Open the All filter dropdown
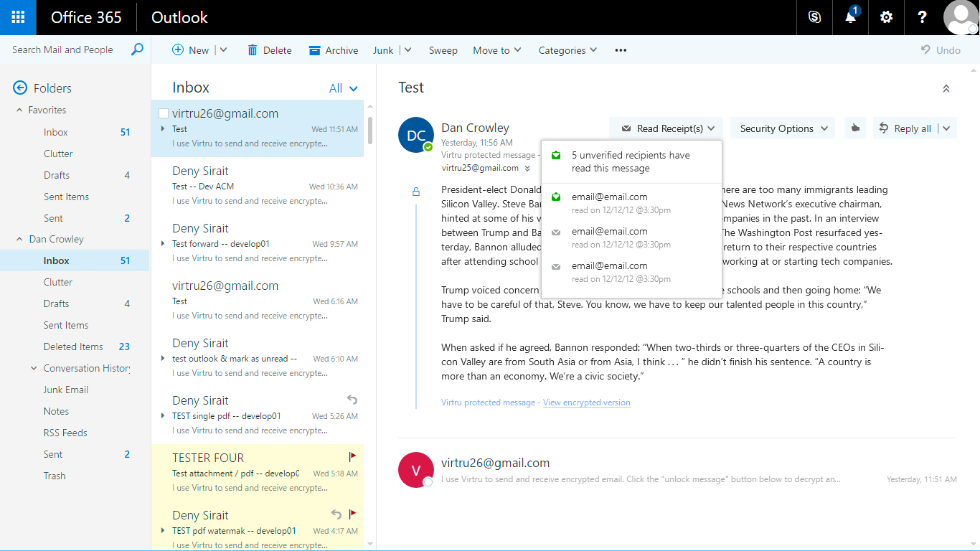The width and height of the screenshot is (980, 551). (343, 88)
